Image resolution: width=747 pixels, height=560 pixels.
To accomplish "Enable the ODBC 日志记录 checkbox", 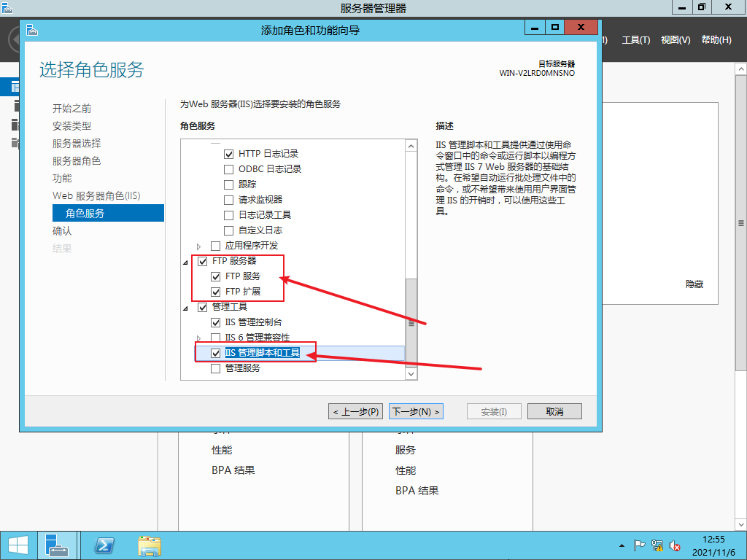I will pos(228,169).
